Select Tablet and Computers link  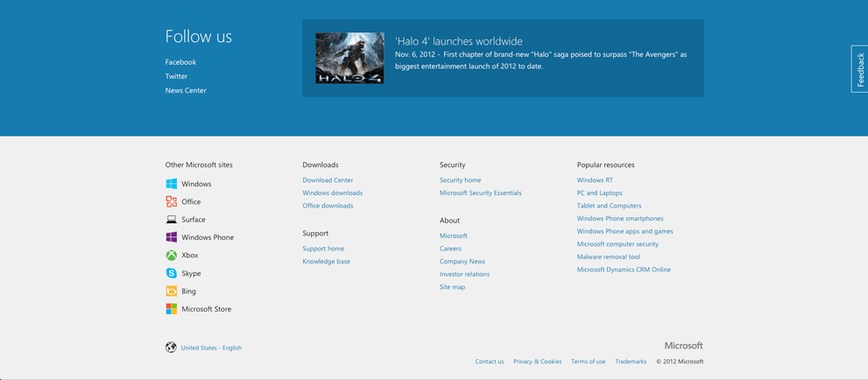click(x=609, y=205)
